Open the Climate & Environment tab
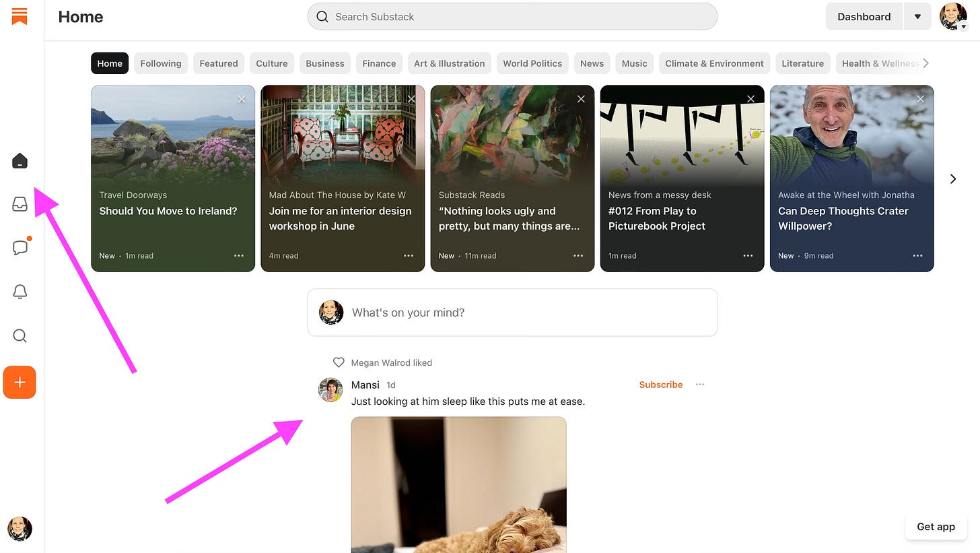 [714, 63]
